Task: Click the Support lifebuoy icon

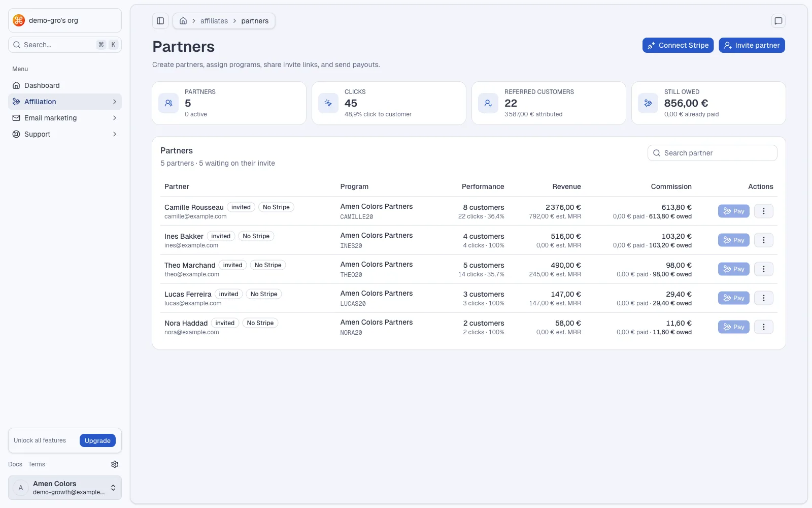Action: point(16,134)
